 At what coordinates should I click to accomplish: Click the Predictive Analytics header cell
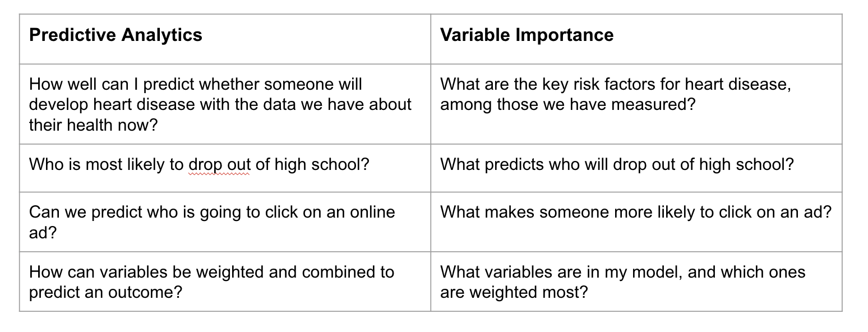(225, 39)
